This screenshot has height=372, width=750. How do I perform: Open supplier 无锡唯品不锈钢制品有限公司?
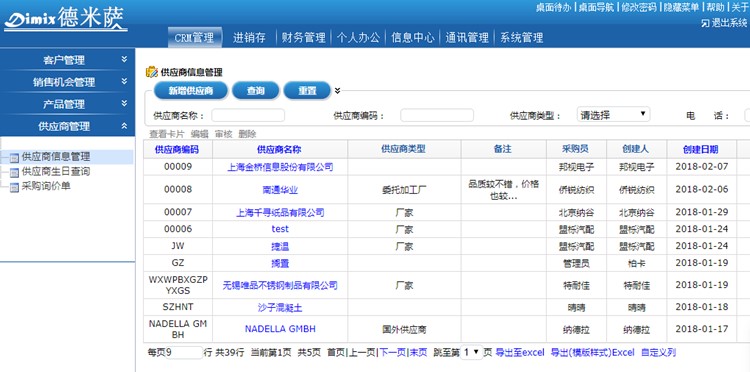coord(280,285)
